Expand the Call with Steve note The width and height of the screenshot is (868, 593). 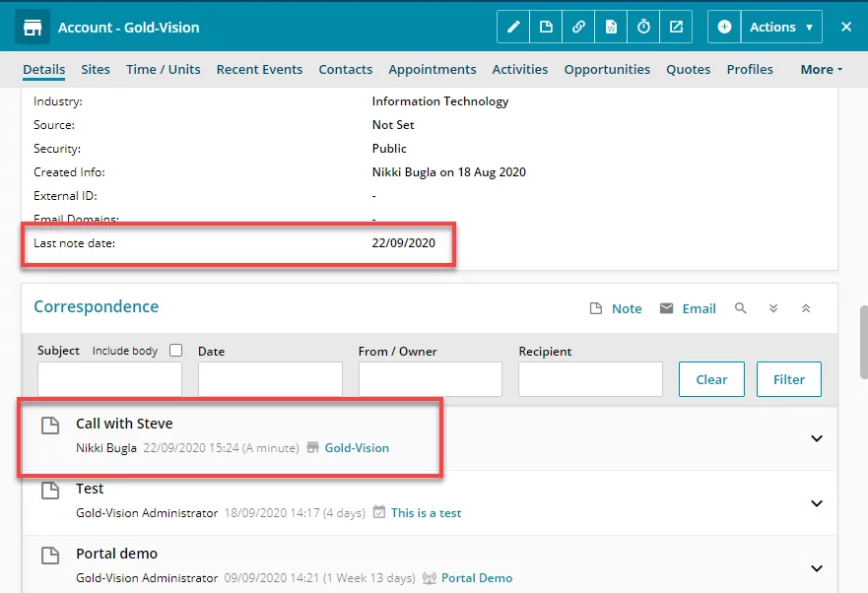click(x=817, y=438)
